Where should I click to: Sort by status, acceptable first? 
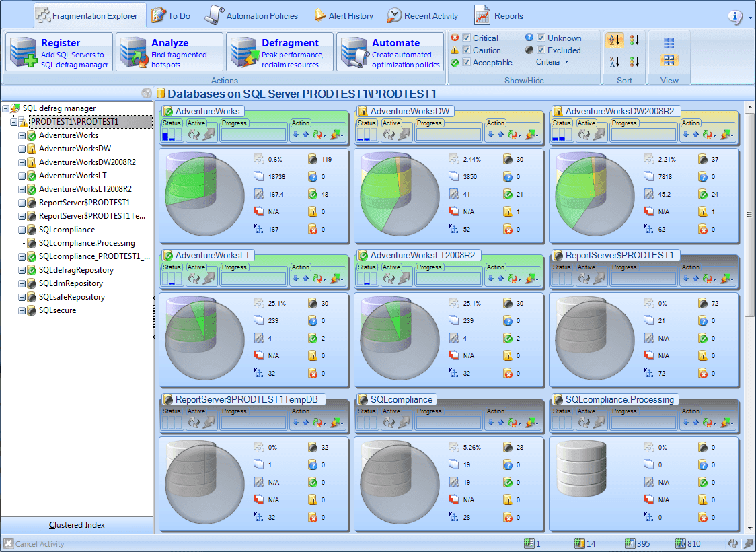[x=634, y=61]
